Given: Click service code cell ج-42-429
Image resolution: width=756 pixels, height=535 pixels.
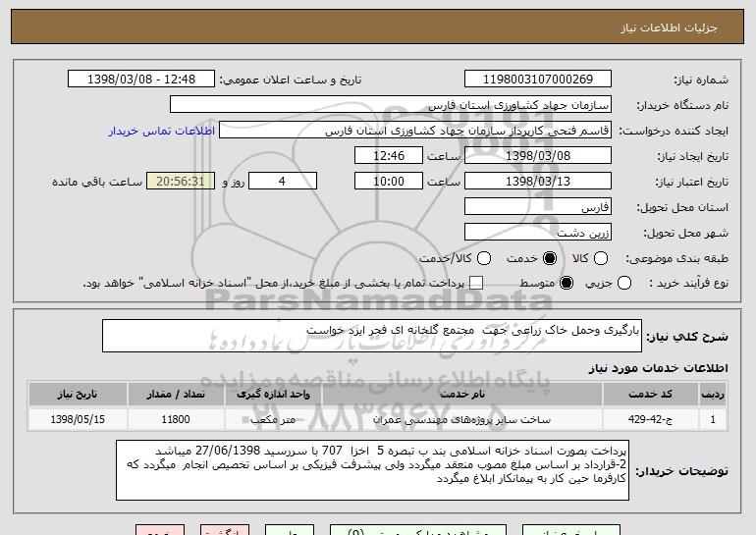Looking at the screenshot, I should (x=650, y=419).
